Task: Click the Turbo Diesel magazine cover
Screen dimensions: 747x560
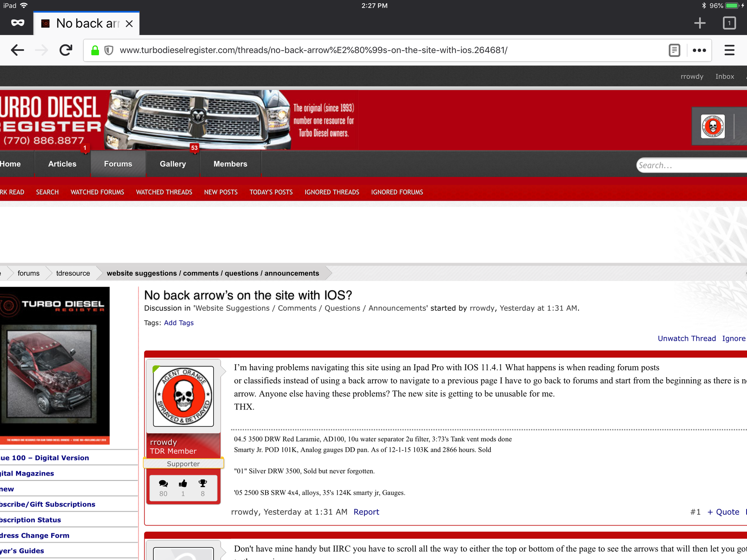Action: click(x=55, y=365)
